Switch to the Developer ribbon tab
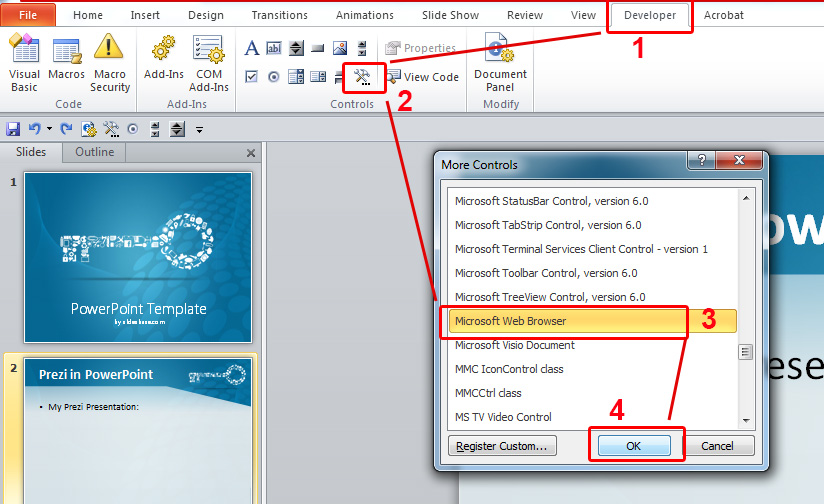The height and width of the screenshot is (504, 824). pyautogui.click(x=649, y=15)
